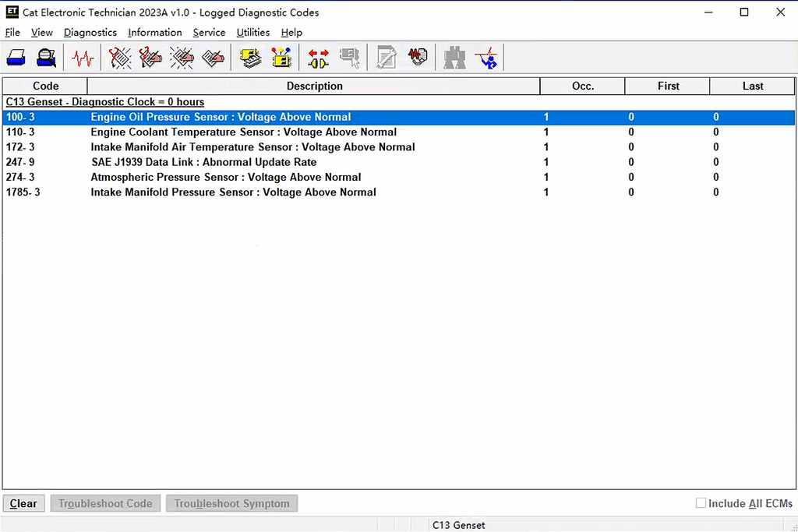This screenshot has height=532, width=798.
Task: Click the Print icon in toolbar
Action: coord(16,58)
